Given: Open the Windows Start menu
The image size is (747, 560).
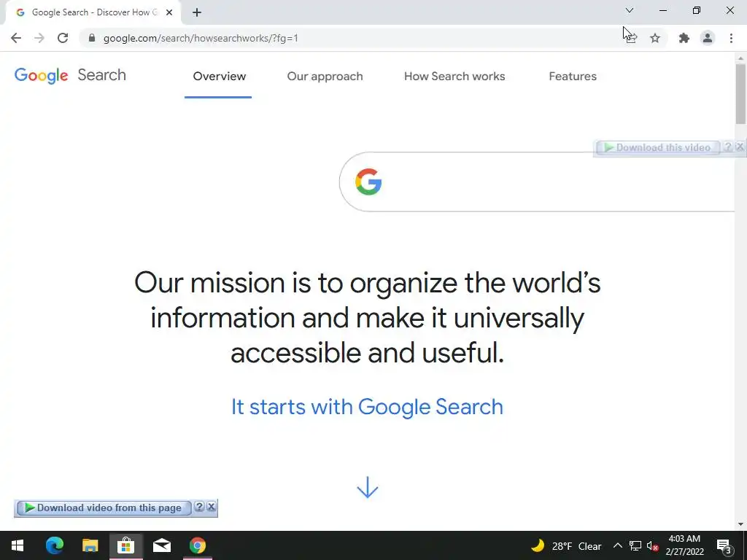Looking at the screenshot, I should (18, 545).
